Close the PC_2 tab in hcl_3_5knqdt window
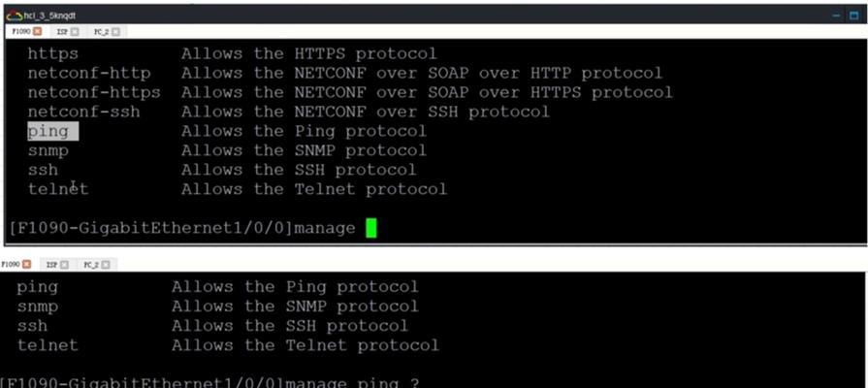 pyautogui.click(x=115, y=32)
